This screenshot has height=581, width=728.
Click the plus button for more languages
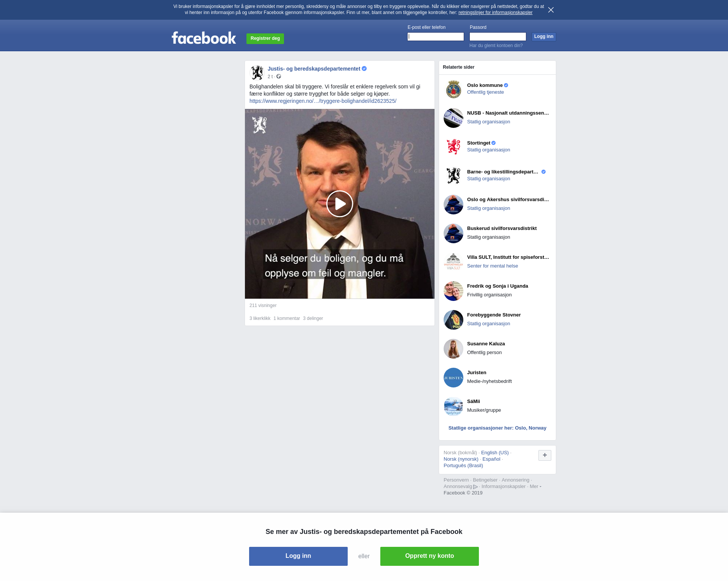tap(545, 455)
